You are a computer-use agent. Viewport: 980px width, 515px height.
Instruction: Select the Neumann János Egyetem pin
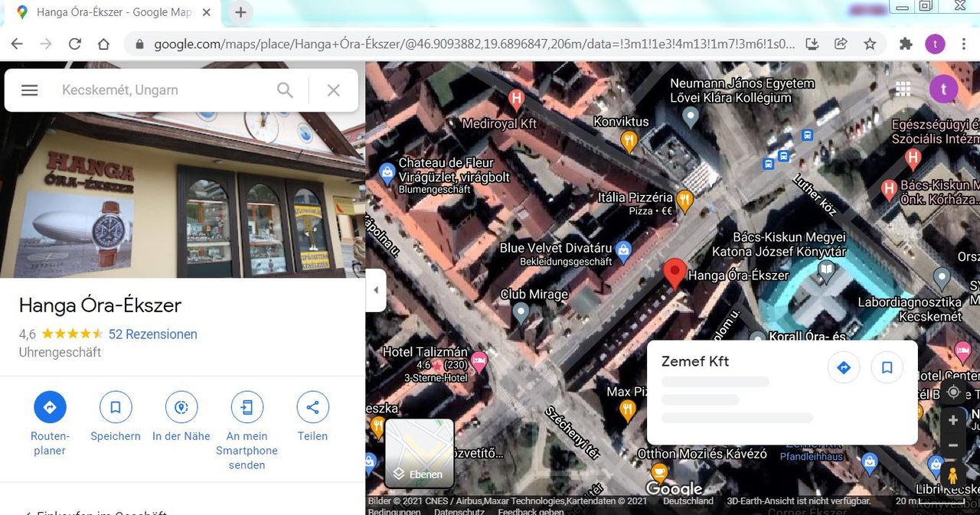coord(691,117)
